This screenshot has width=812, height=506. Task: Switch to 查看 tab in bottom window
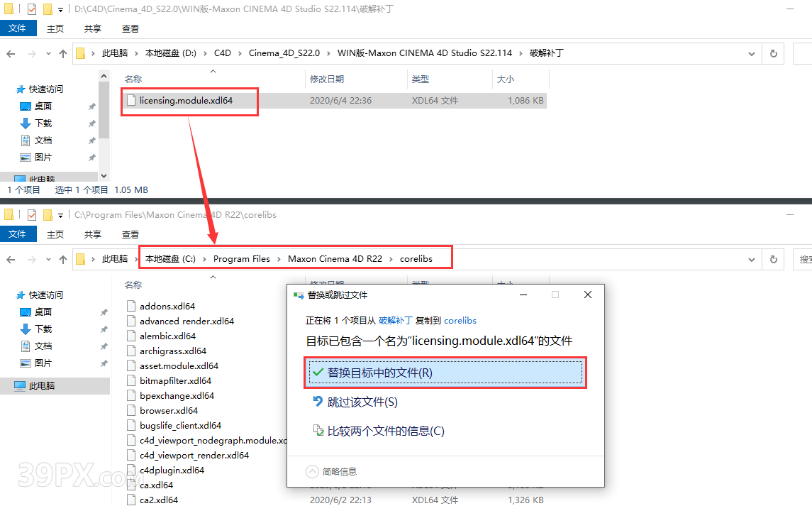(130, 234)
